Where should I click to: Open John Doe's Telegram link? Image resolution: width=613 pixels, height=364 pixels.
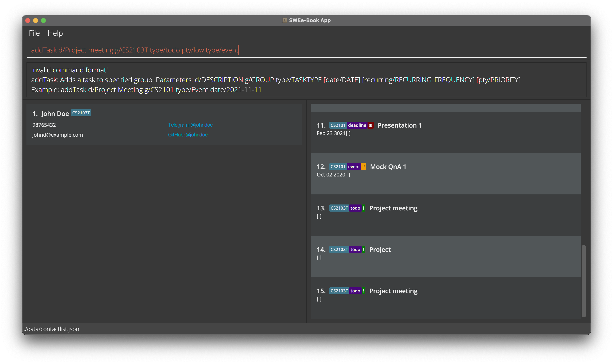pos(190,125)
